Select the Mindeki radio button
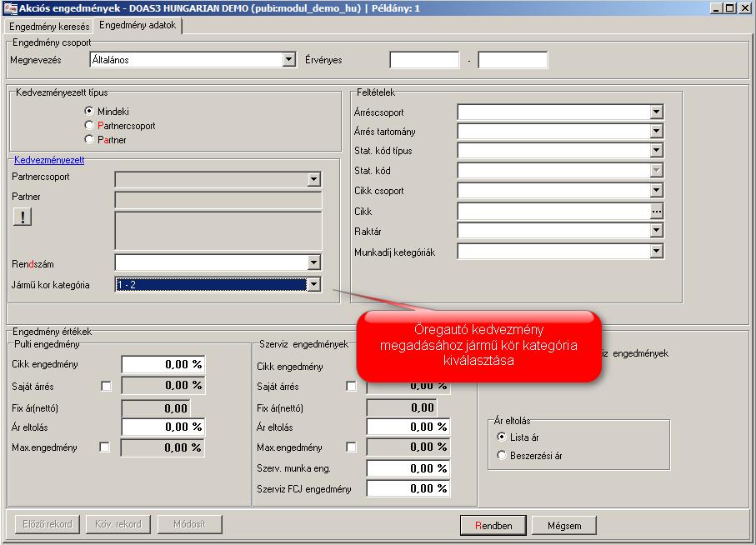 [88, 111]
